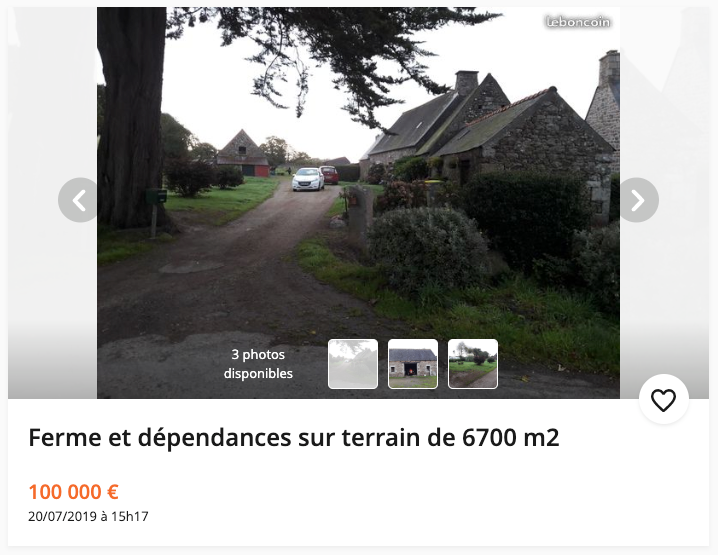Click the date 20/07/2019 à 15h17

point(88,517)
